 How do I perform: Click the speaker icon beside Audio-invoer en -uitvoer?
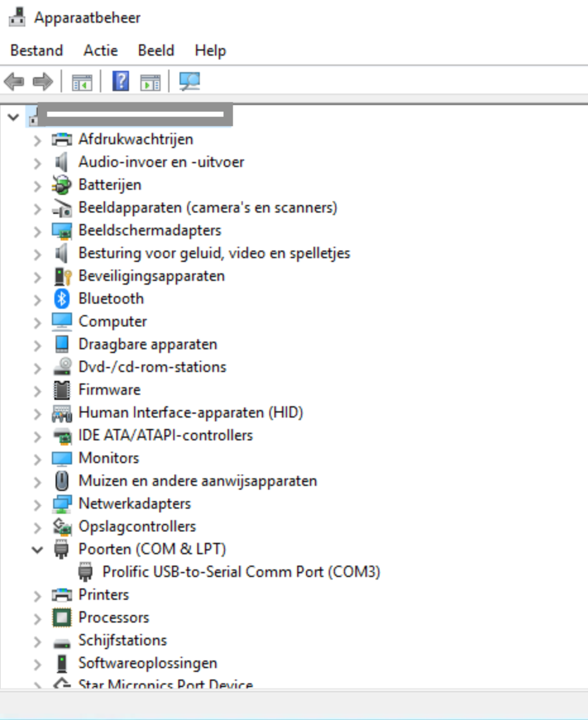pos(61,162)
